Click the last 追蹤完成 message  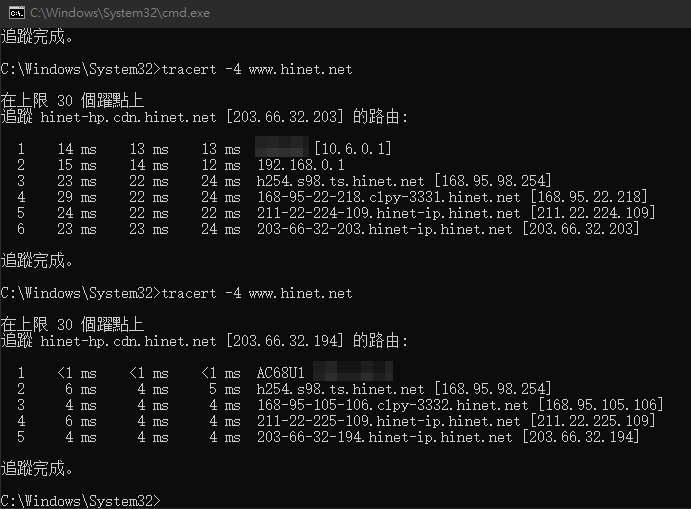pyautogui.click(x=37, y=468)
